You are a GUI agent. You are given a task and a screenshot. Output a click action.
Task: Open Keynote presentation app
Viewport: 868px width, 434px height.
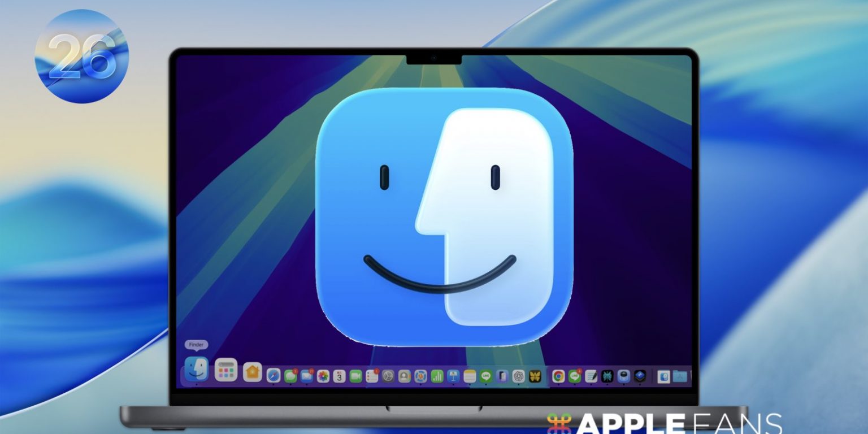click(x=453, y=376)
